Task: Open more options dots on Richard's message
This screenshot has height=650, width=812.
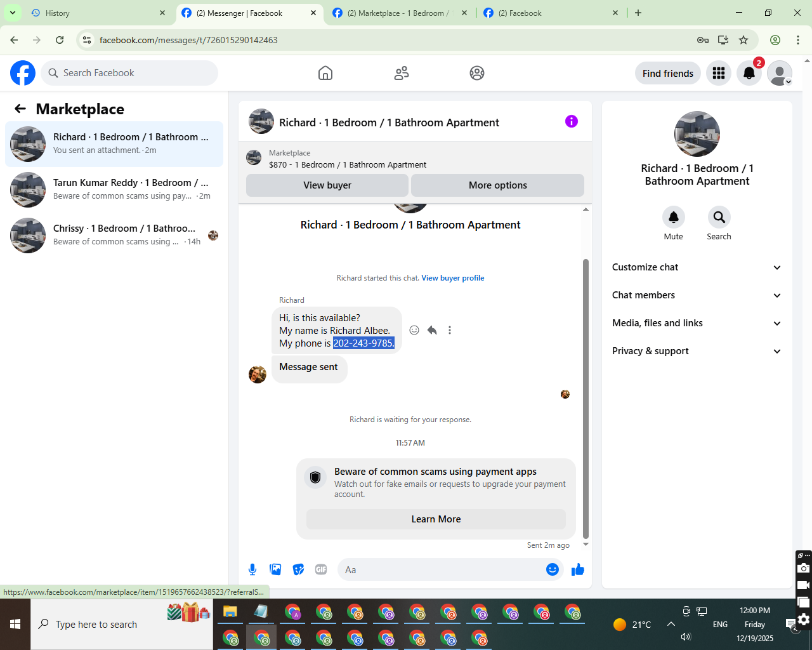Action: click(450, 330)
